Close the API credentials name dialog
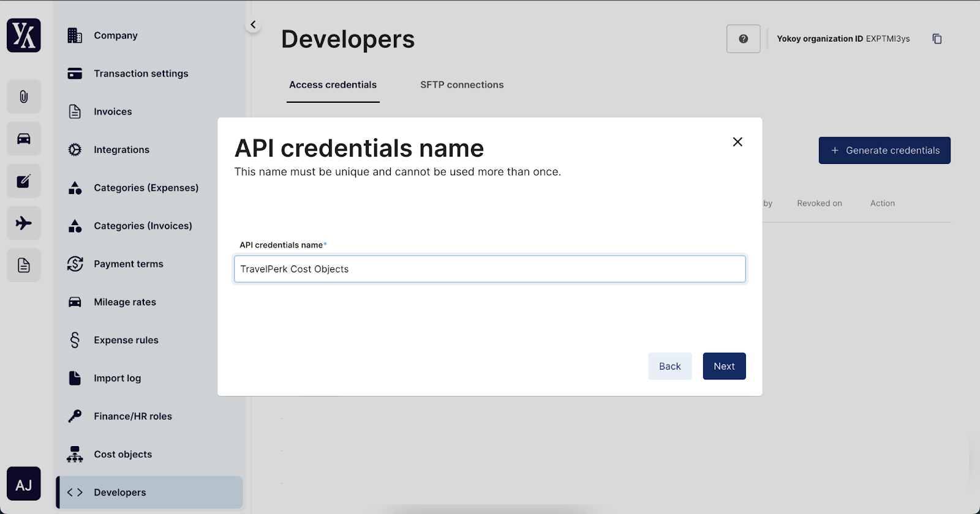This screenshot has height=514, width=980. (x=737, y=142)
